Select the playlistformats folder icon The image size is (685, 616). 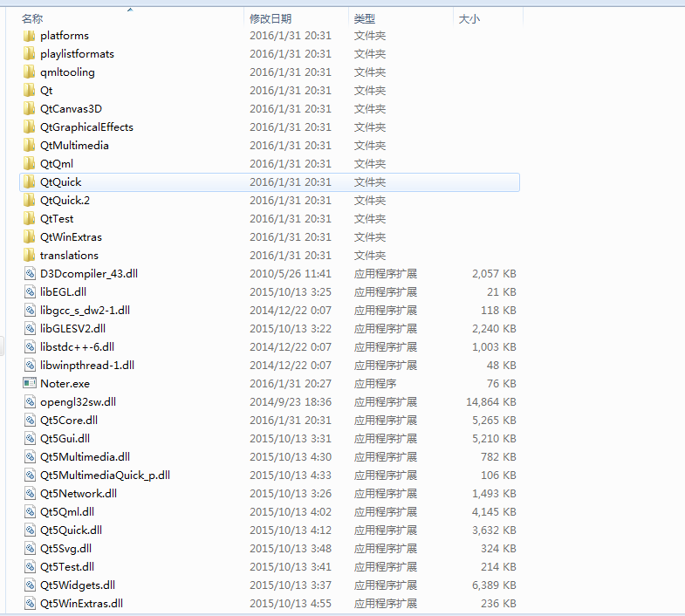tap(29, 54)
